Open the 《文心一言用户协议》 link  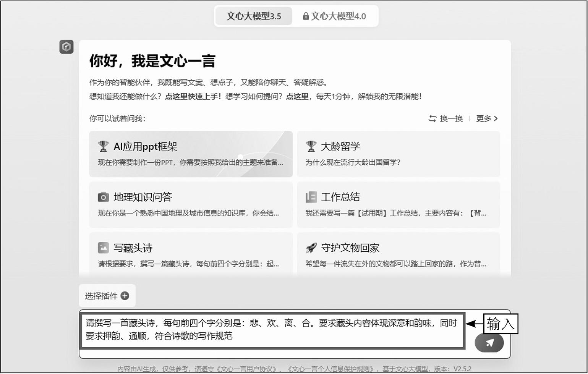pyautogui.click(x=246, y=369)
